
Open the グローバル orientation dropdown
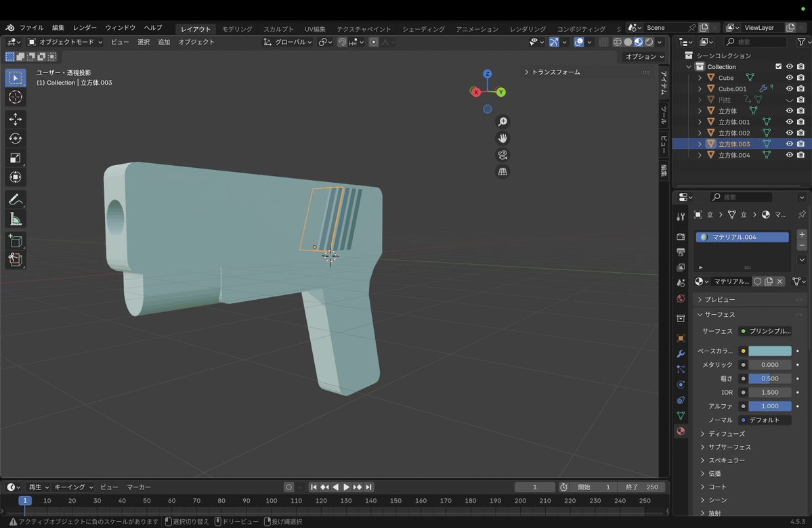(x=287, y=42)
